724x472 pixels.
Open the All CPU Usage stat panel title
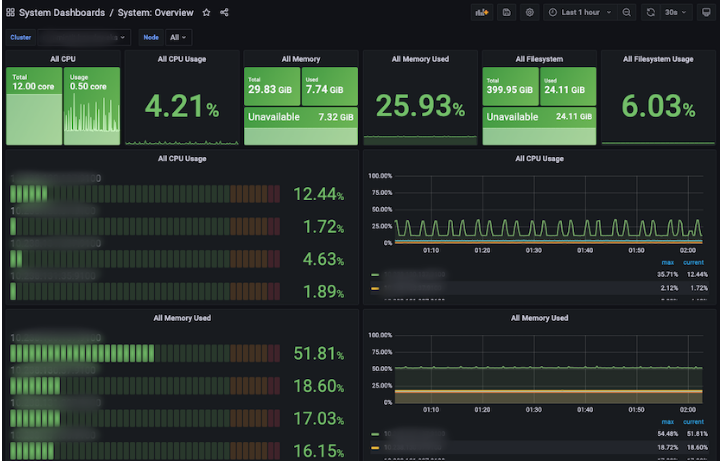[182, 59]
